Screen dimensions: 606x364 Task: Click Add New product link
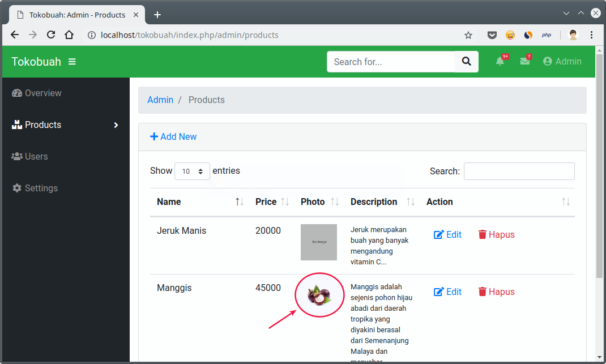pos(173,136)
